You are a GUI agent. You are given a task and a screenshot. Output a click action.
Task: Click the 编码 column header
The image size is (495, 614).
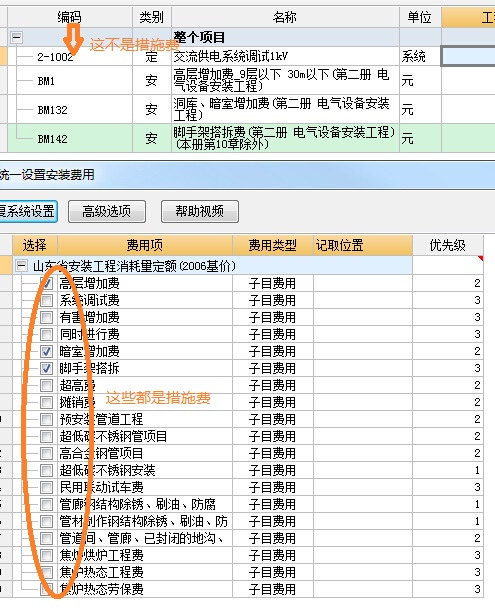[x=70, y=17]
